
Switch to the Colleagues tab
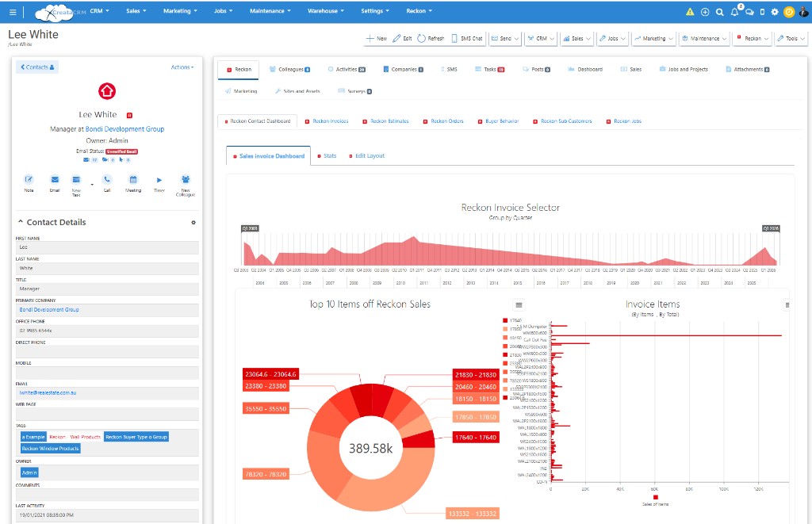click(289, 70)
